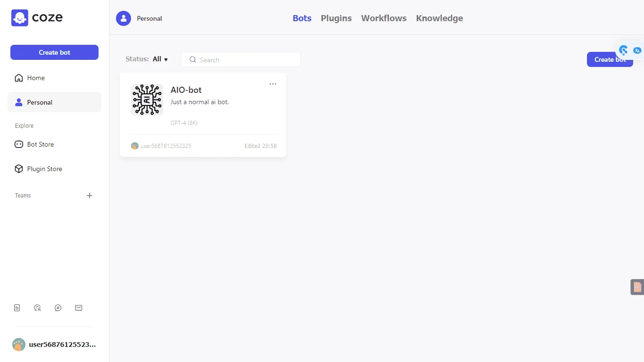Switch to the Knowledge tab

[439, 18]
